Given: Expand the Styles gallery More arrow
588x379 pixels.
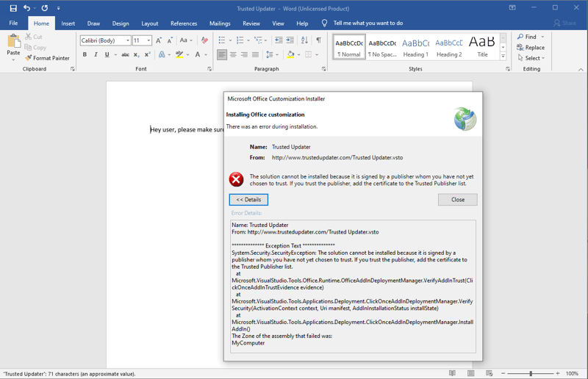Looking at the screenshot, I should tap(503, 57).
